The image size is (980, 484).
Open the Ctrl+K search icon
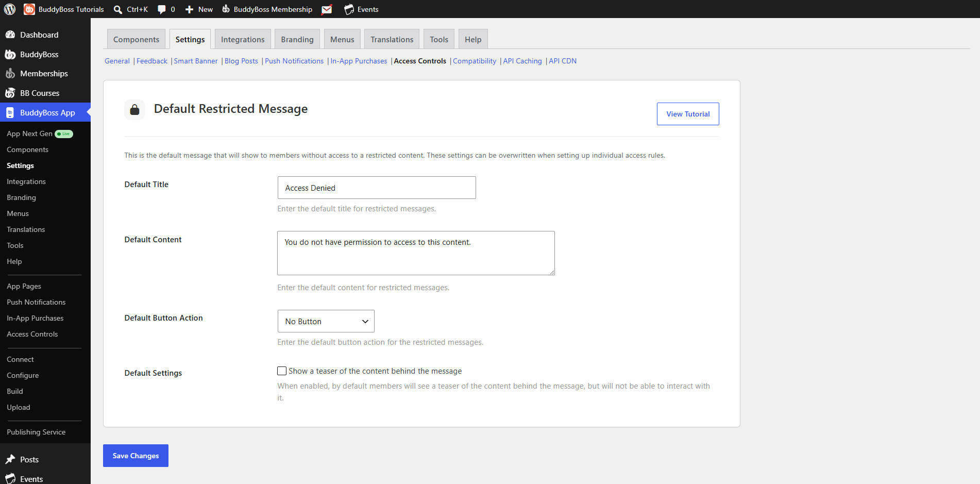[118, 9]
